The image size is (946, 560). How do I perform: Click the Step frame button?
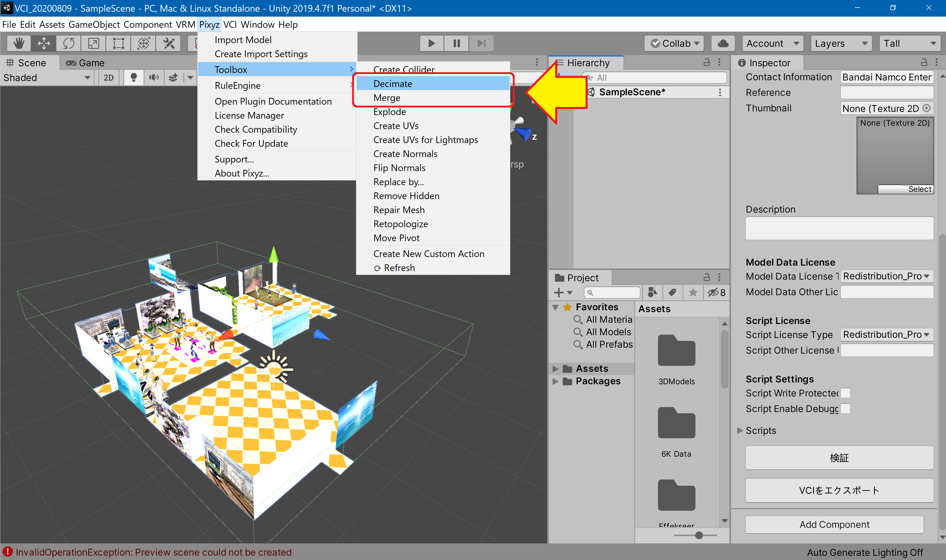[x=481, y=43]
